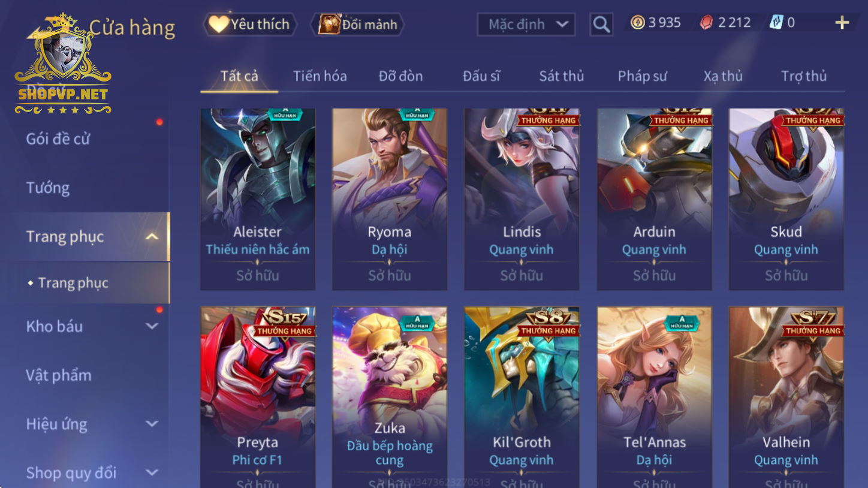Expand the Hiệu ứng sidebar section
This screenshot has width=868, height=488.
[152, 424]
